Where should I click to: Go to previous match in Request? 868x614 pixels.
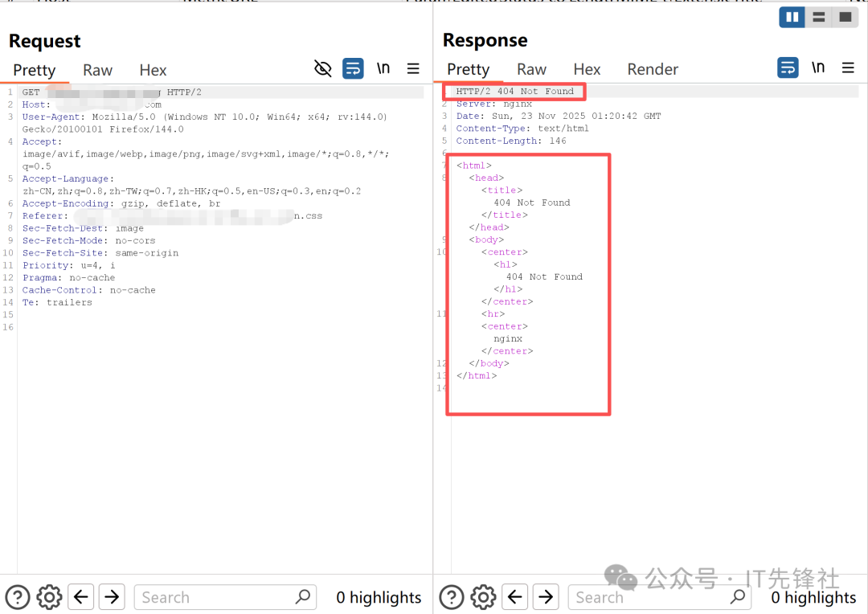[x=81, y=597]
